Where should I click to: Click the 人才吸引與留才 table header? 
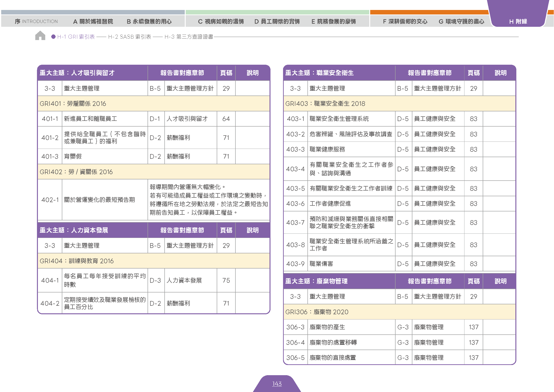pyautogui.click(x=92, y=73)
